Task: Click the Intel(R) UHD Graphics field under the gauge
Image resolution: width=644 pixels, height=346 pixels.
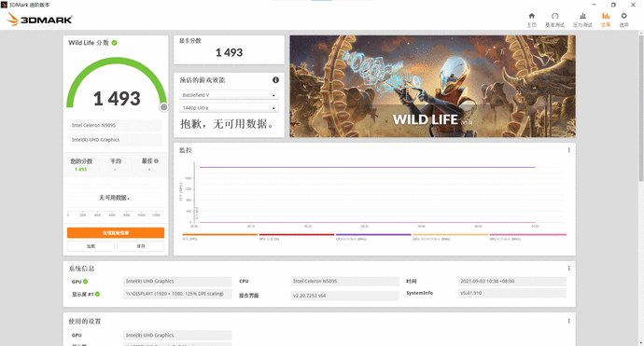Action: coord(116,140)
